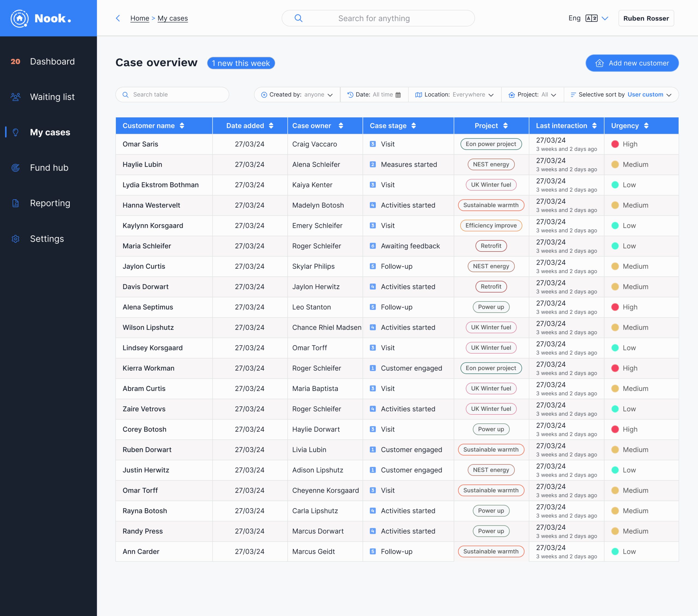
Task: Sort by Urgency arrows icon
Action: click(x=646, y=126)
